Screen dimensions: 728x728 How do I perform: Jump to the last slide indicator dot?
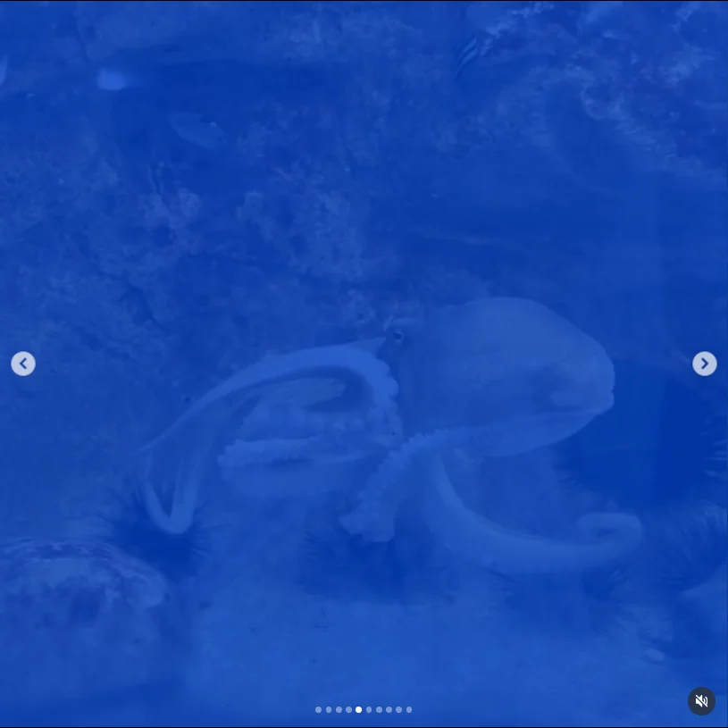pyautogui.click(x=409, y=709)
